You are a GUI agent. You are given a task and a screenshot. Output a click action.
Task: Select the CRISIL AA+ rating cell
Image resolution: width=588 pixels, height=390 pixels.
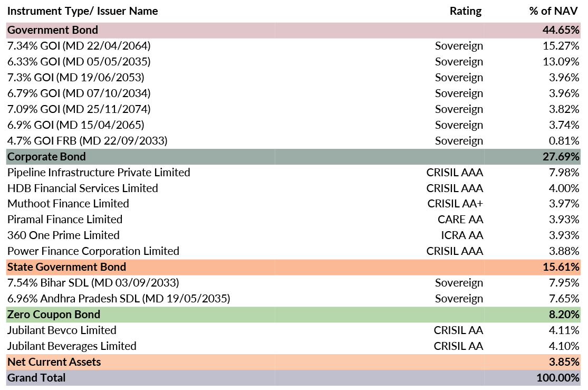point(455,204)
